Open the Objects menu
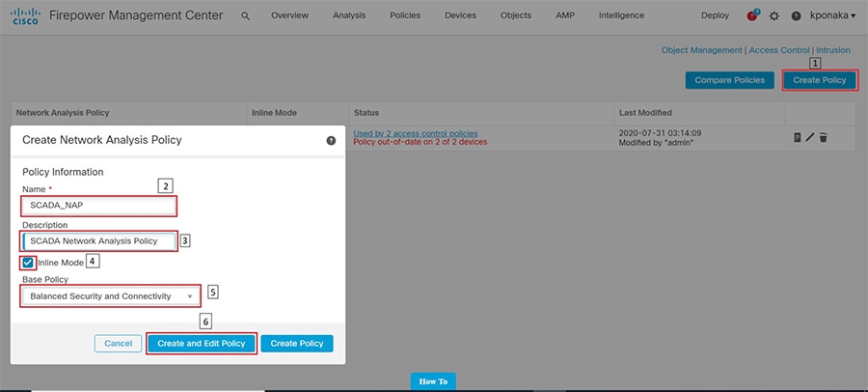Image resolution: width=868 pixels, height=392 pixels. point(515,15)
